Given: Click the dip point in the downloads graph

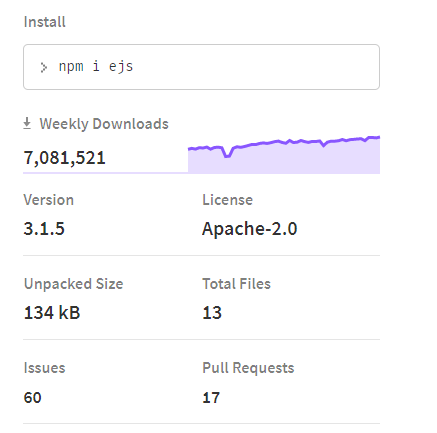Looking at the screenshot, I should point(228,155).
